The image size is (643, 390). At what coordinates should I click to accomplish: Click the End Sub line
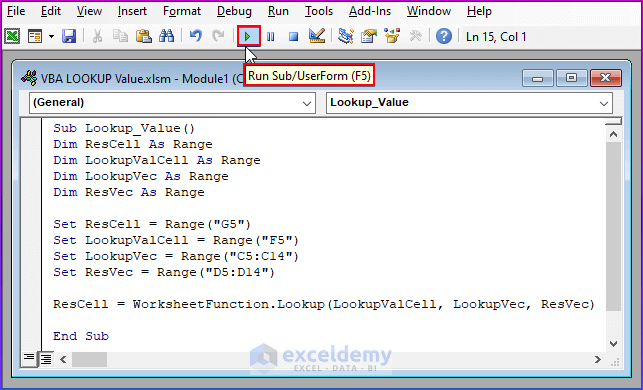click(81, 336)
